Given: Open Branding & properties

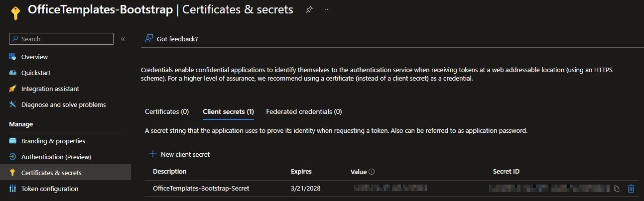Looking at the screenshot, I should [53, 141].
